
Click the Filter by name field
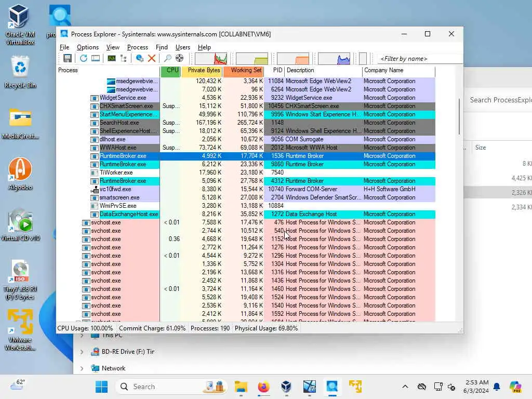[x=420, y=59]
